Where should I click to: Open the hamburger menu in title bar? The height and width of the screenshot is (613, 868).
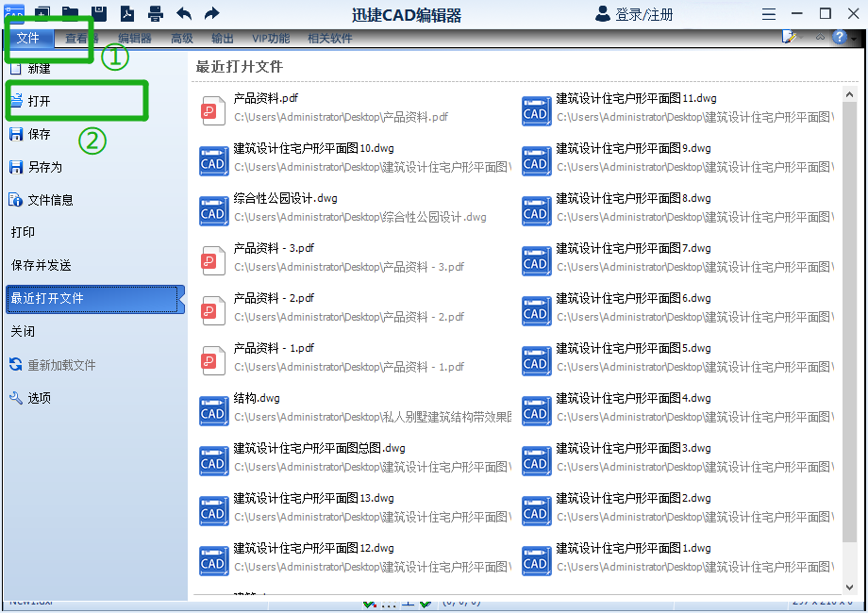pyautogui.click(x=769, y=14)
